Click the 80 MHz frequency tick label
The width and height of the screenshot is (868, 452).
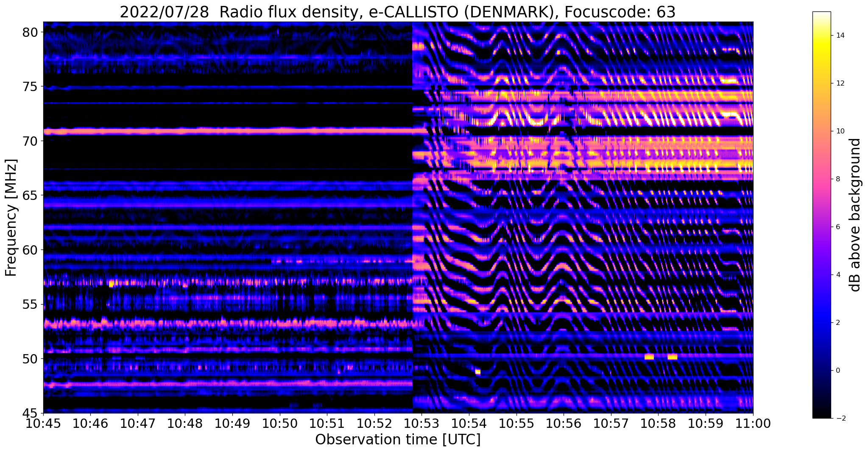coord(30,32)
